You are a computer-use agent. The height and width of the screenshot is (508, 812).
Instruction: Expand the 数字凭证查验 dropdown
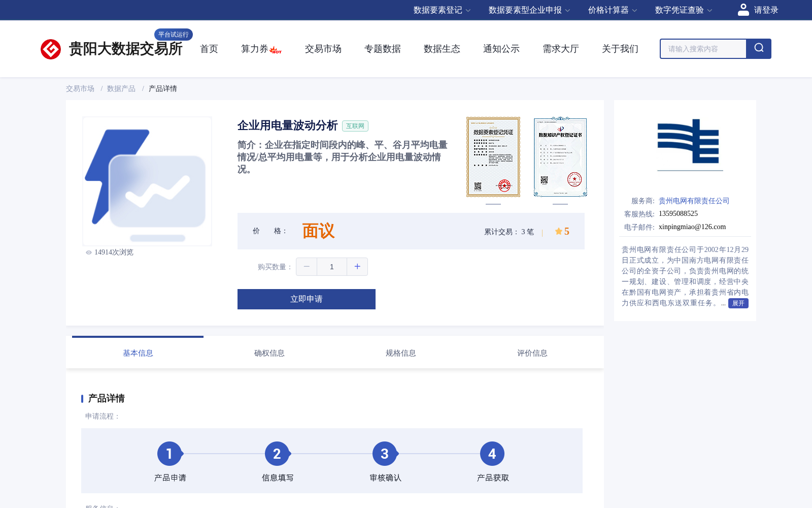[x=684, y=10]
